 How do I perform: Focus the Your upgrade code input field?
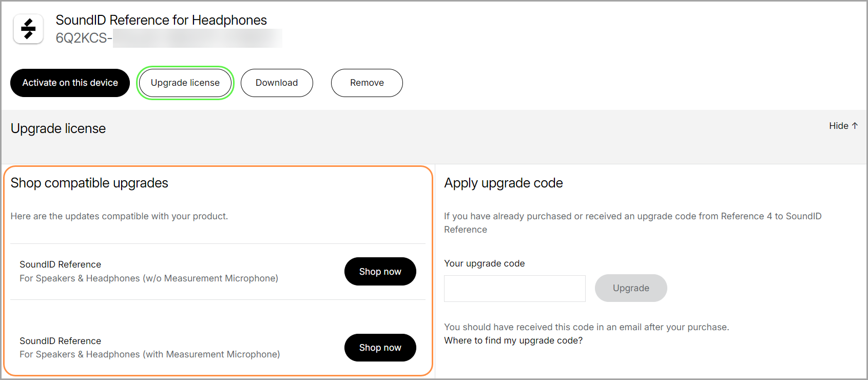coord(515,289)
